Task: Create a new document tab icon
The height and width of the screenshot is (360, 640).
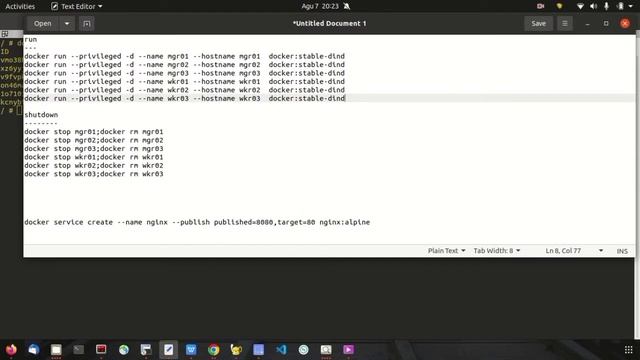Action: pyautogui.click(x=87, y=24)
